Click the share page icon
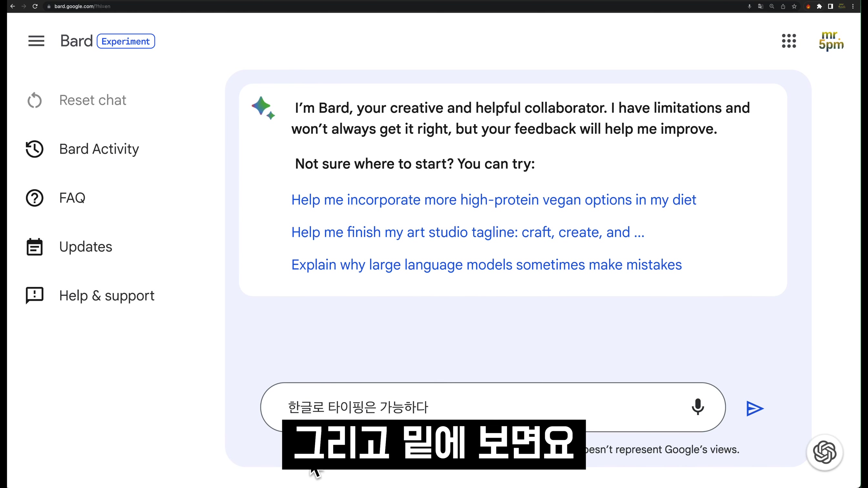The image size is (868, 488). (x=783, y=6)
